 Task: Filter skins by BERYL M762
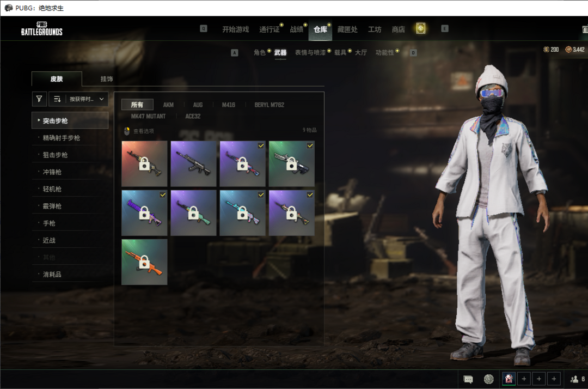click(269, 105)
